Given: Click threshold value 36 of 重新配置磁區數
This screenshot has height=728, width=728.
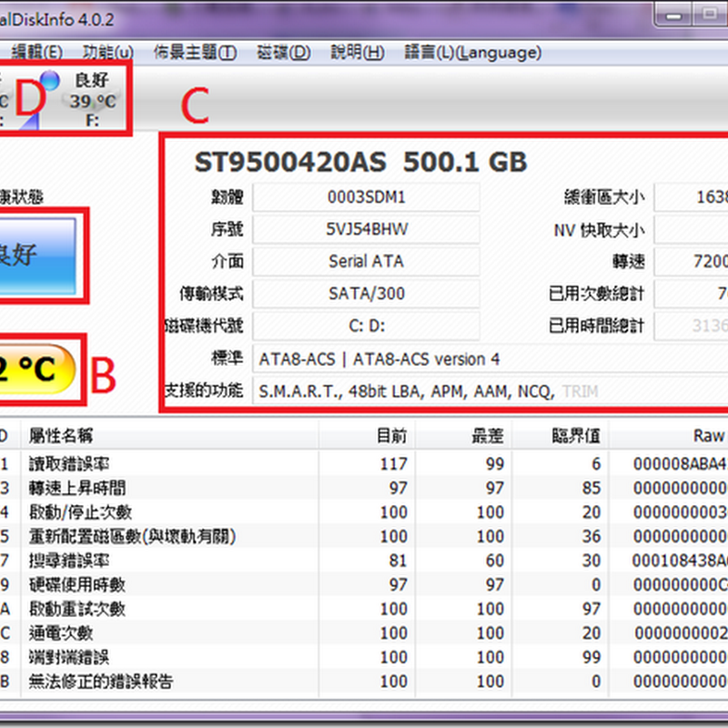Looking at the screenshot, I should [591, 536].
